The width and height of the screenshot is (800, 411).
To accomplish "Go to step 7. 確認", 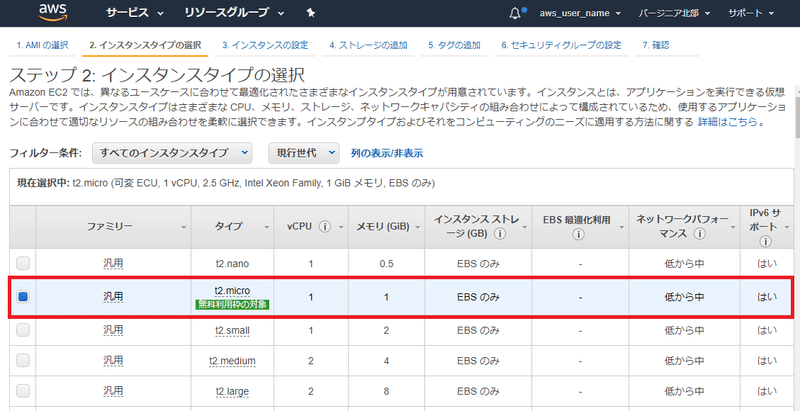I will [655, 45].
